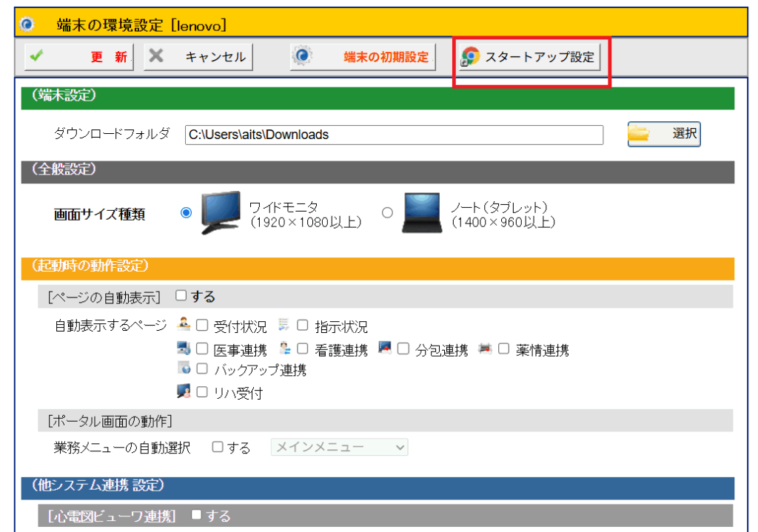Image resolution: width=758 pixels, height=532 pixels.
Task: Enable 心電図ビューワ連携 checkbox
Action: tap(197, 515)
